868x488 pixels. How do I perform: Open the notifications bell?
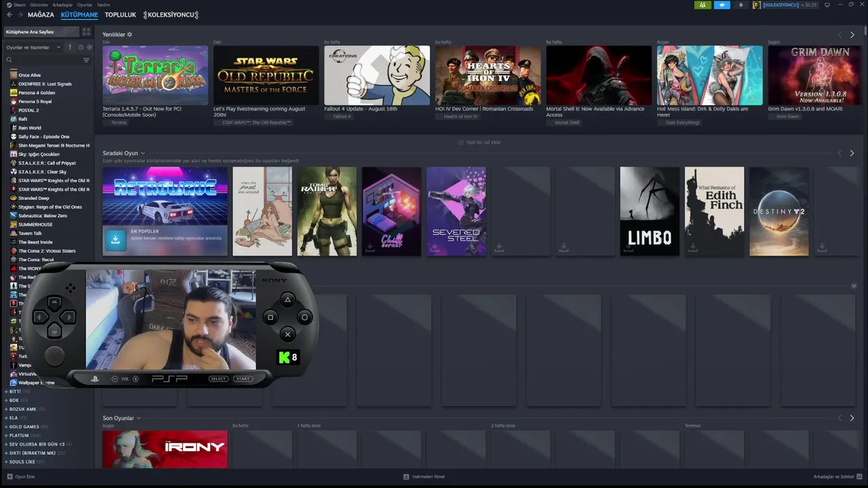click(x=741, y=5)
